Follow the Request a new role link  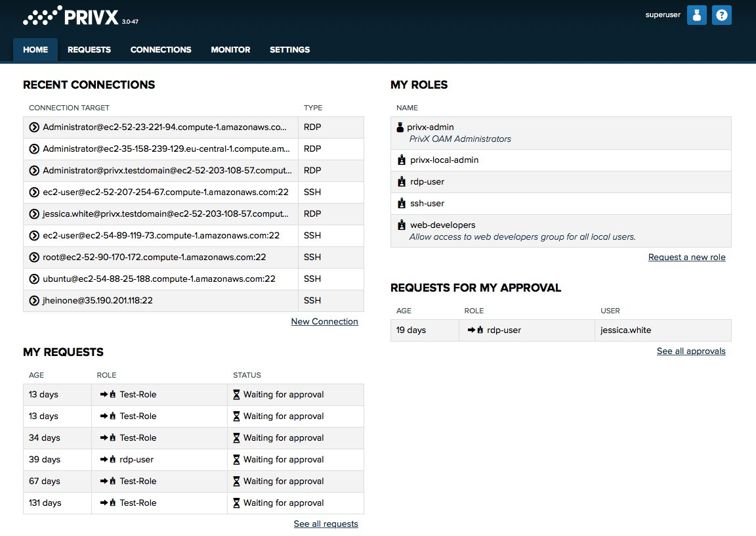(x=686, y=257)
